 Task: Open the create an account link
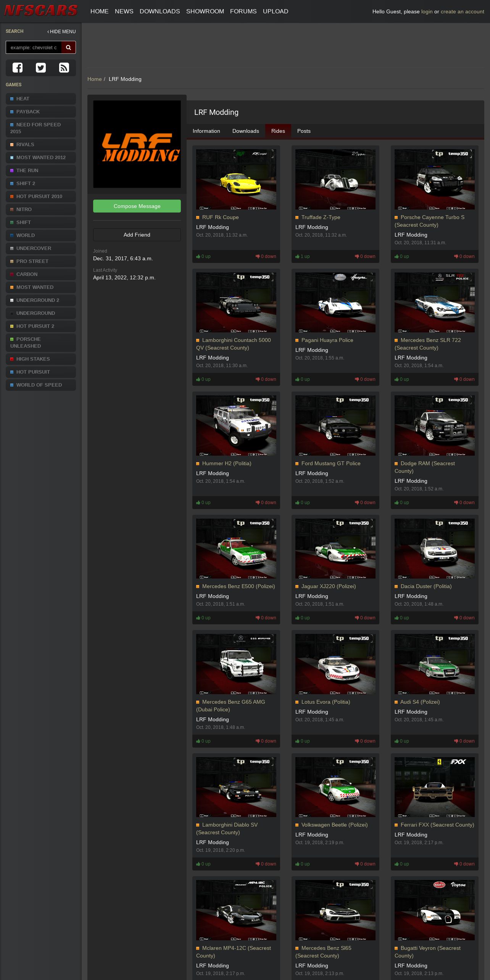click(462, 11)
